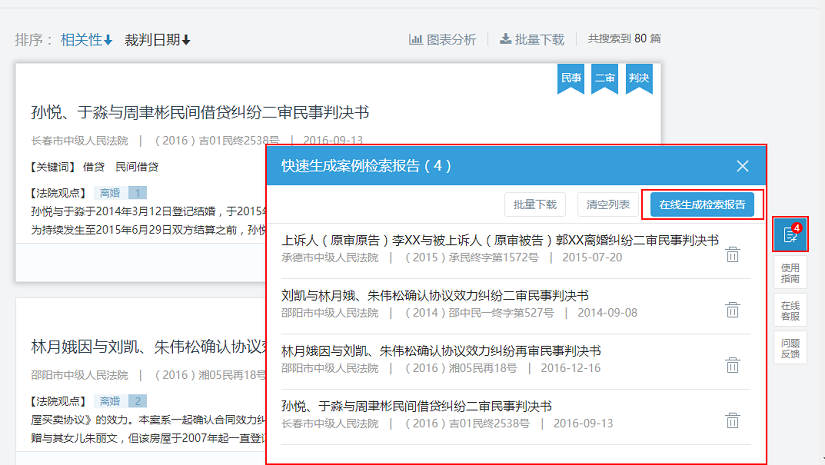Sort results by 裁判日期
Image resolution: width=825 pixels, height=465 pixels.
(x=157, y=40)
